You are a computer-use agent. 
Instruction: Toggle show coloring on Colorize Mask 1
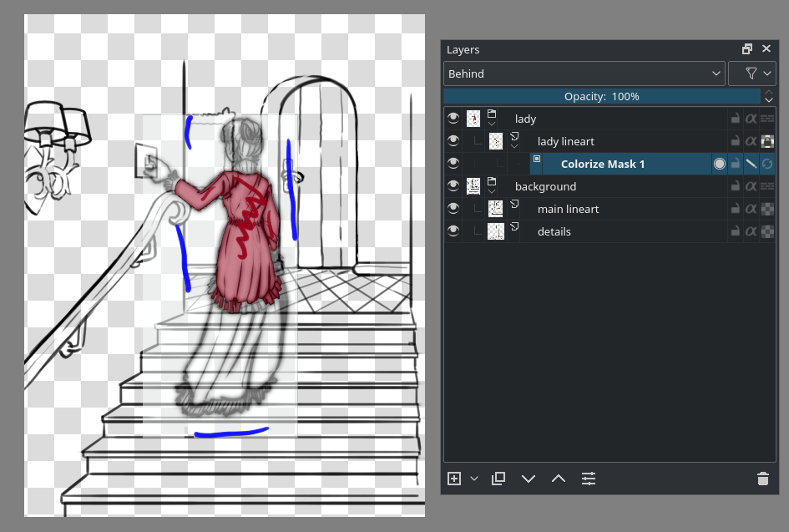point(719,164)
